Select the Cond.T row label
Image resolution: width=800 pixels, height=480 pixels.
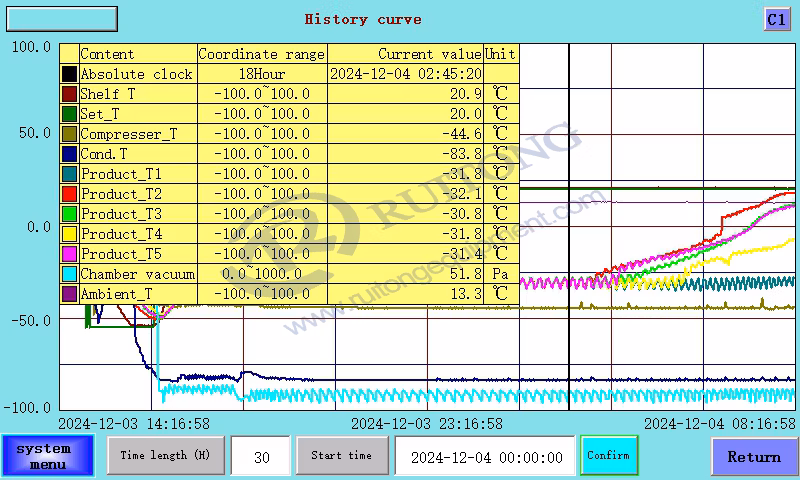(x=104, y=154)
